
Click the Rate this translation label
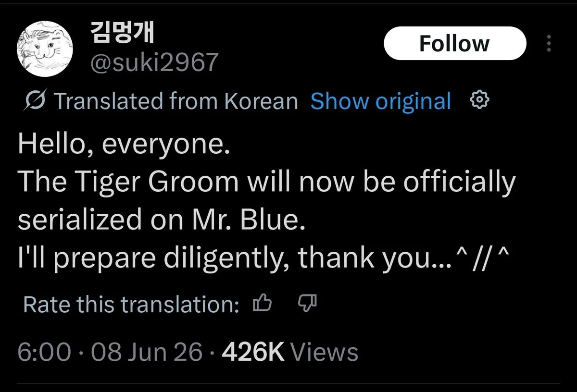click(131, 305)
